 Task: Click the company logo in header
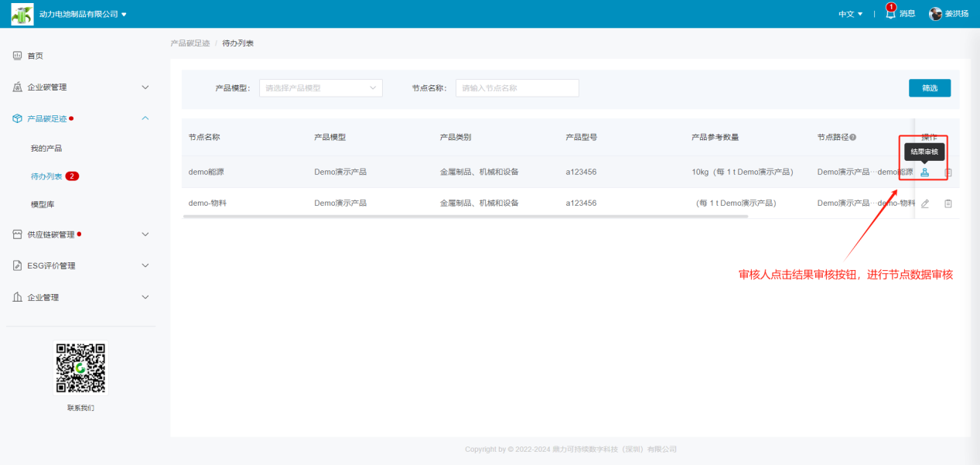[22, 14]
